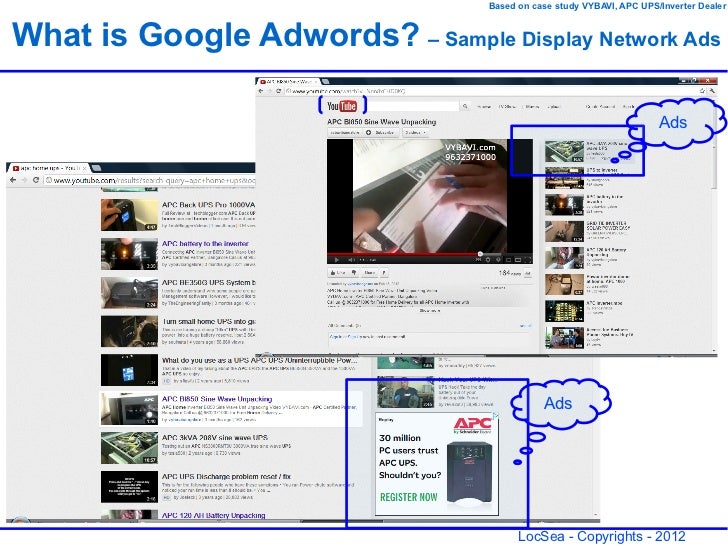
Task: Open the videos dropdown next to Subscribe
Action: tap(415, 132)
